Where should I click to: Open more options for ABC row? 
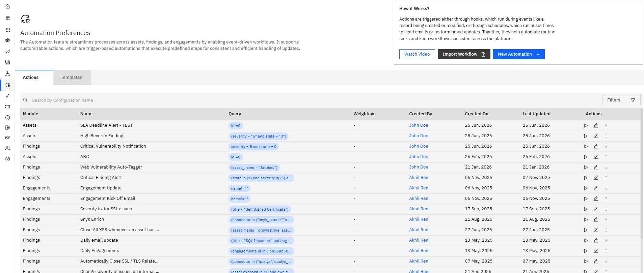click(606, 157)
